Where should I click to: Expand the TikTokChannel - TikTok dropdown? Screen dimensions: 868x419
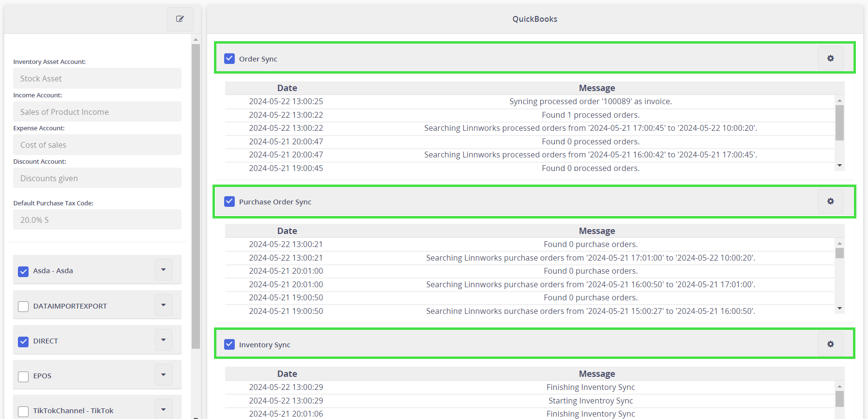[x=164, y=409]
